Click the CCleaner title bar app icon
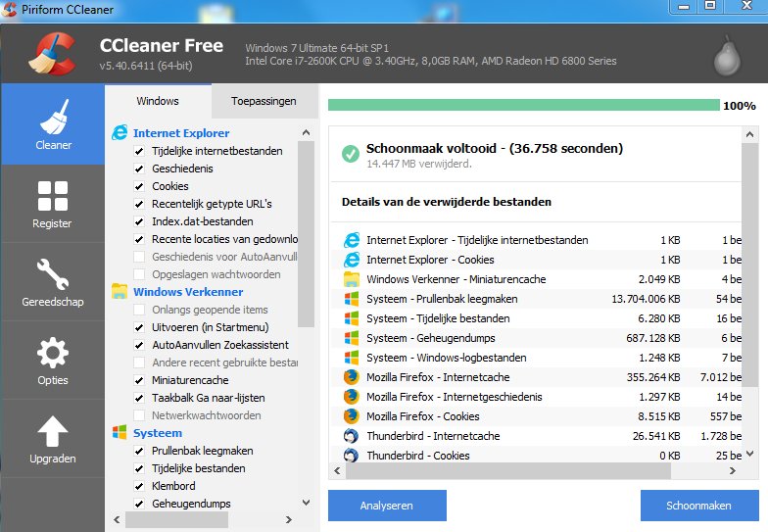The width and height of the screenshot is (768, 532). [9, 10]
